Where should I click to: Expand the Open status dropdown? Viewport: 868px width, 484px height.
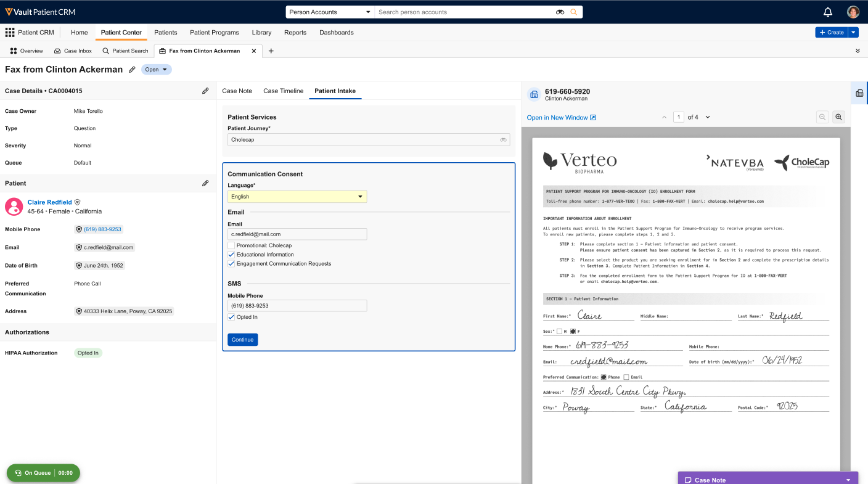[156, 70]
